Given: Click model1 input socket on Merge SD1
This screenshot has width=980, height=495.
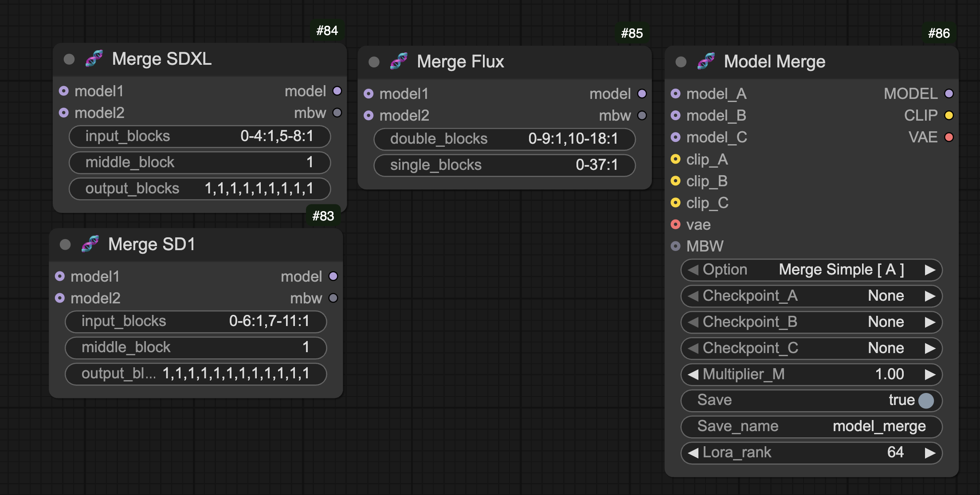Looking at the screenshot, I should point(60,276).
